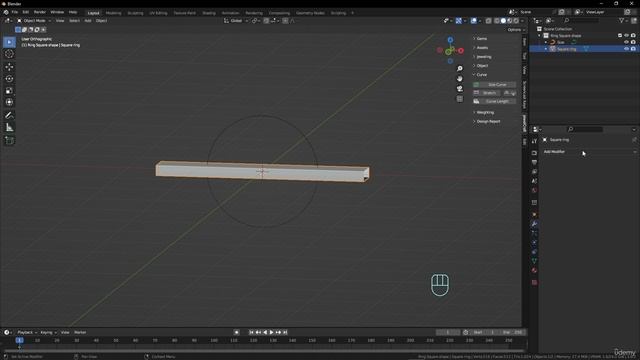Open the Scene properties tab icon
This screenshot has width=640, height=360.
click(534, 181)
